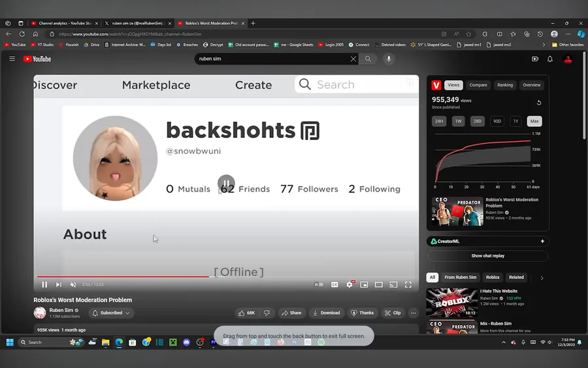The image size is (588, 368).
Task: Open the YouTube Create video icon
Action: (x=535, y=59)
